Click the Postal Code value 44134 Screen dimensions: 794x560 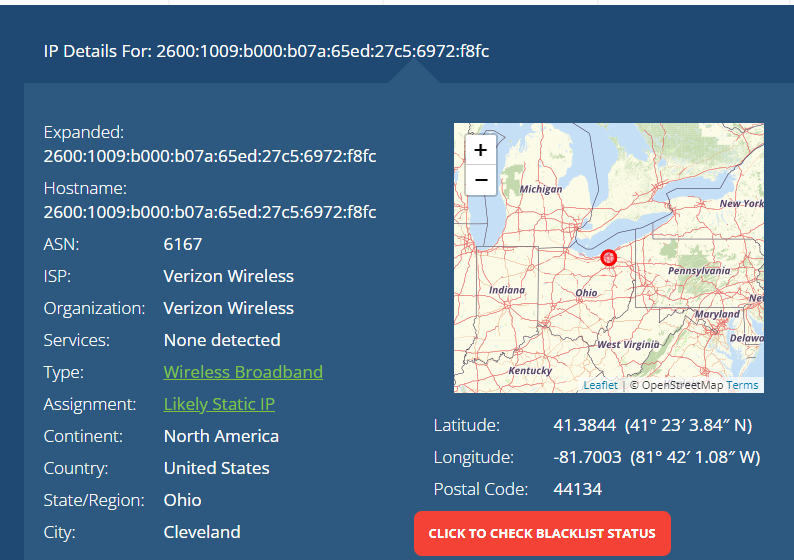pyautogui.click(x=578, y=490)
